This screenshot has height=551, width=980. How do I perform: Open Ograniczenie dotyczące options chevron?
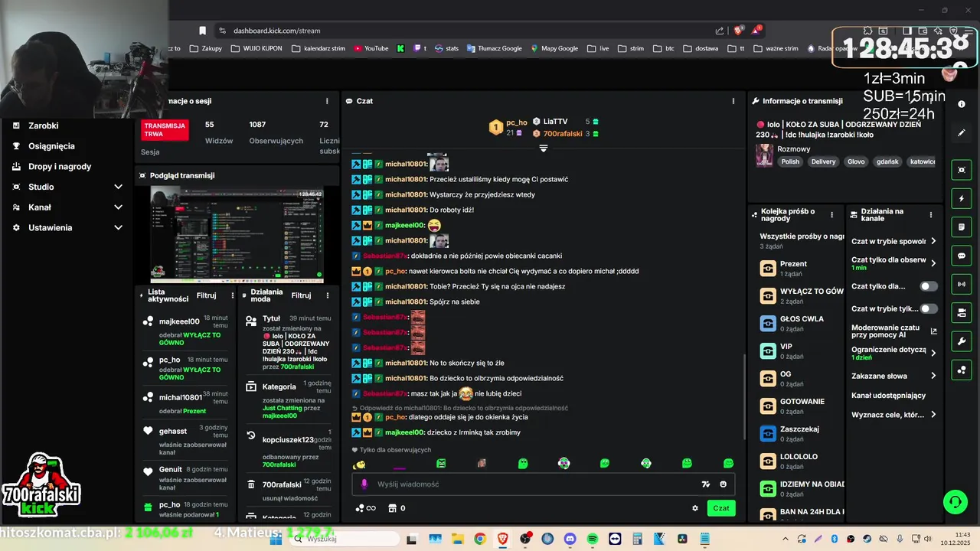(x=933, y=353)
